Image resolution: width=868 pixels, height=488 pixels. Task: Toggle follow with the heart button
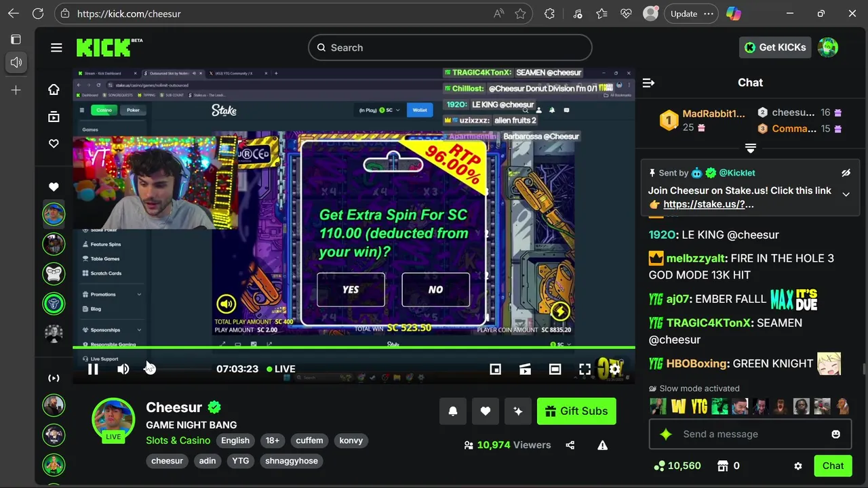[x=486, y=411]
